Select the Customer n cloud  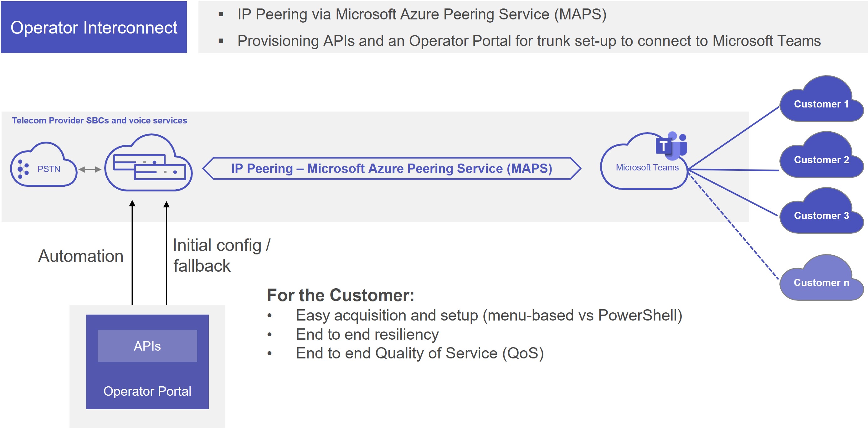[x=821, y=277]
